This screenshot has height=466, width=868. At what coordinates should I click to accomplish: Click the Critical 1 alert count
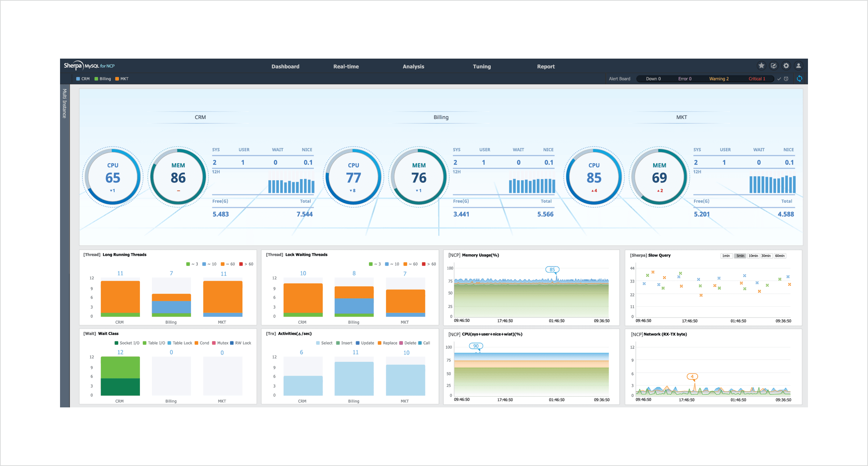pos(757,79)
